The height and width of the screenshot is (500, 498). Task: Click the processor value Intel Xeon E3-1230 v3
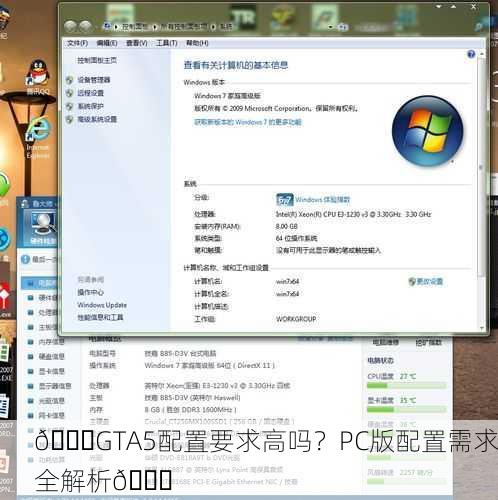(353, 214)
